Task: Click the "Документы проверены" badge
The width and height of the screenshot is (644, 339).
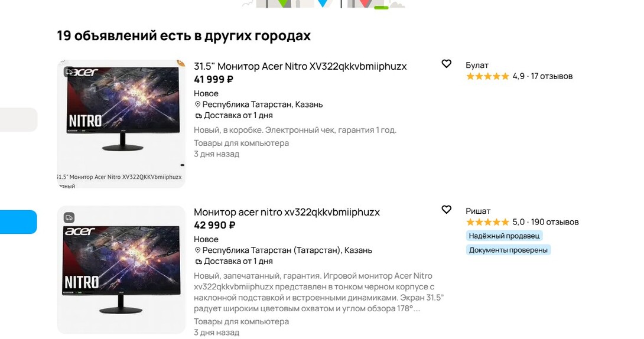Action: pos(508,250)
